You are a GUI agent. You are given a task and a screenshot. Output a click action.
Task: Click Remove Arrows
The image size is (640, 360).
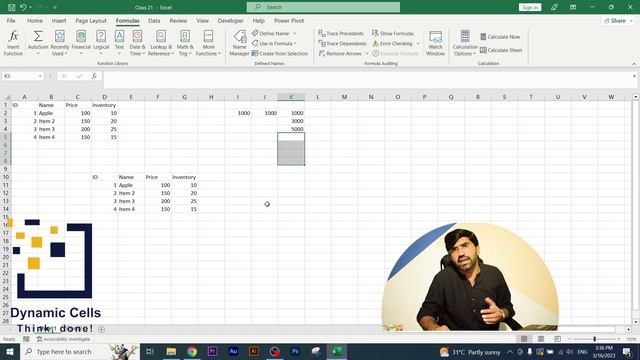point(340,53)
